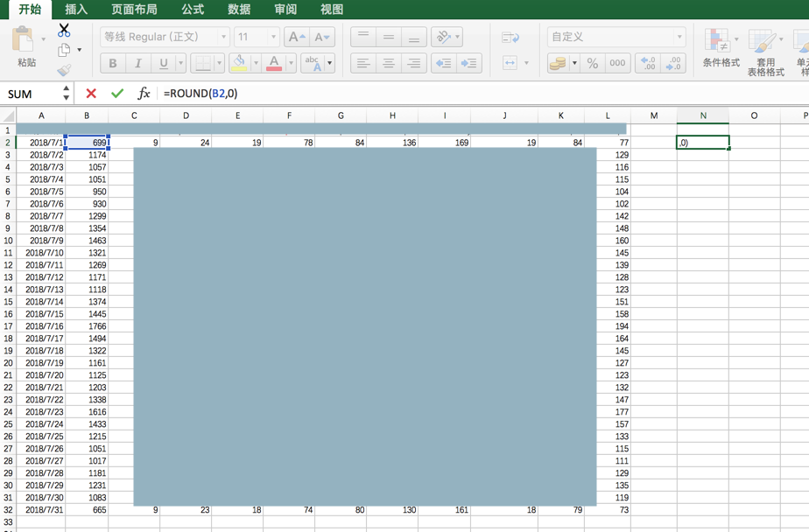Click the Paste clipboard icon

click(x=22, y=38)
